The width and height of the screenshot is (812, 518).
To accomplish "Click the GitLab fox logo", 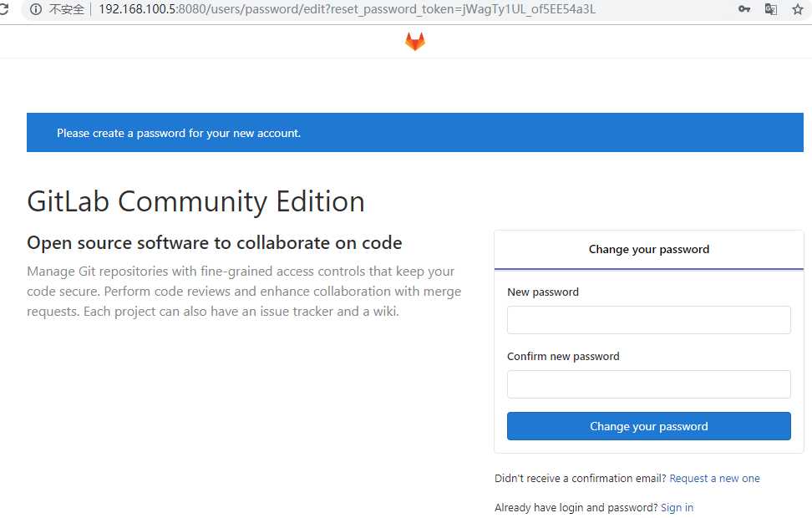I will pos(415,42).
